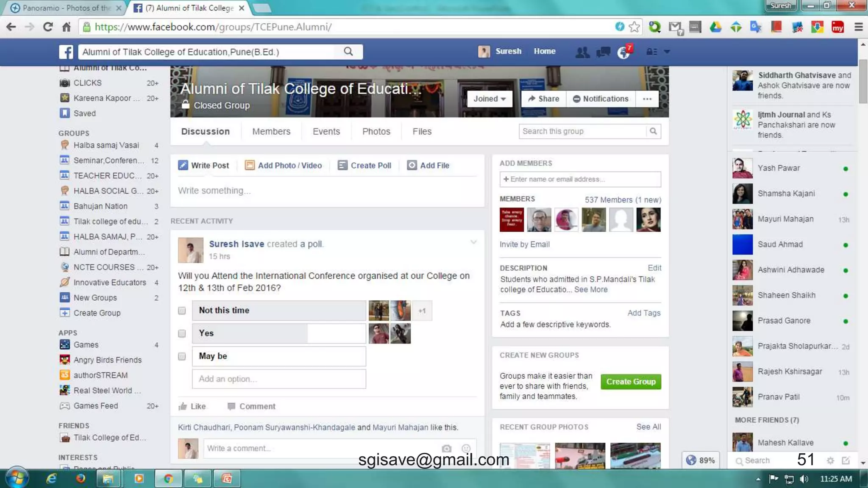Click the Write Post pencil icon

(183, 165)
